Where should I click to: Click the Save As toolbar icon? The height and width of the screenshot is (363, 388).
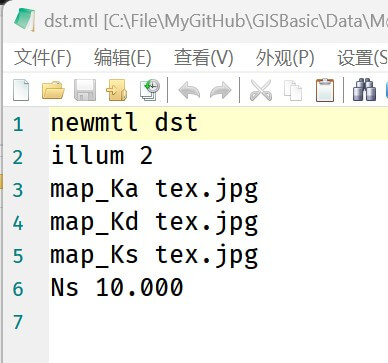[116, 90]
